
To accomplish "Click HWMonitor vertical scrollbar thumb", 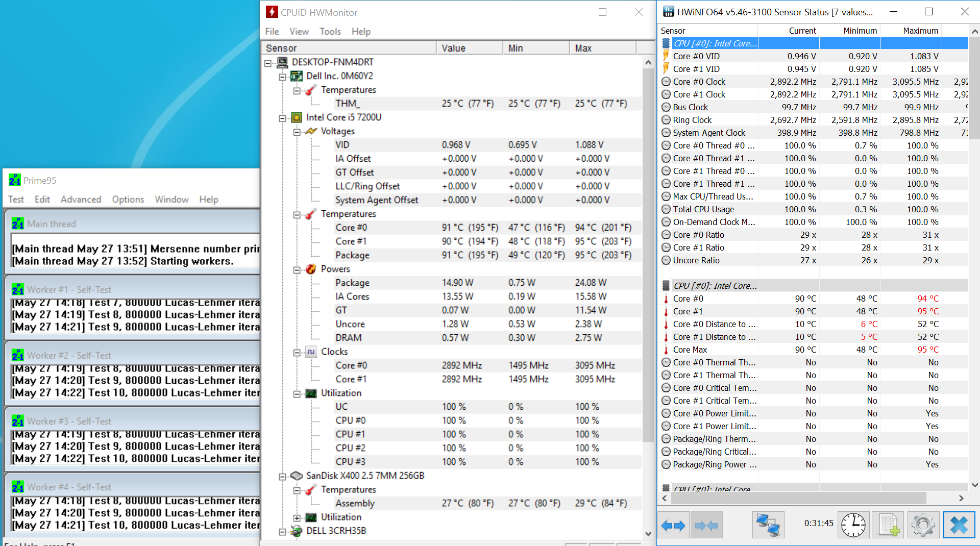I will (x=648, y=255).
